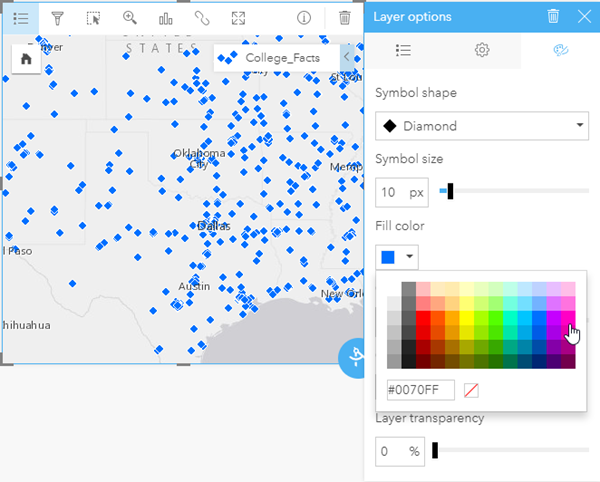600x482 pixels.
Task: Select the no-color swatch with red slash
Action: 471,390
